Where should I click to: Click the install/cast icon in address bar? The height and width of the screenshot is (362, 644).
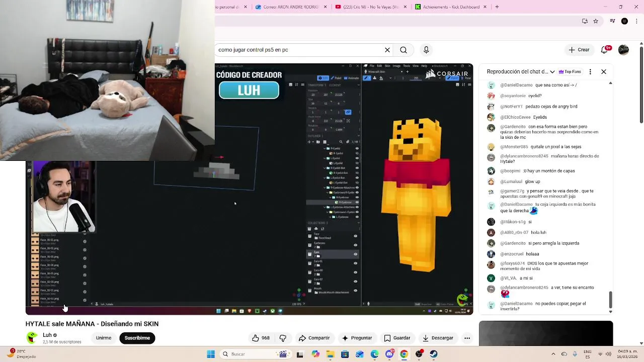tap(585, 21)
